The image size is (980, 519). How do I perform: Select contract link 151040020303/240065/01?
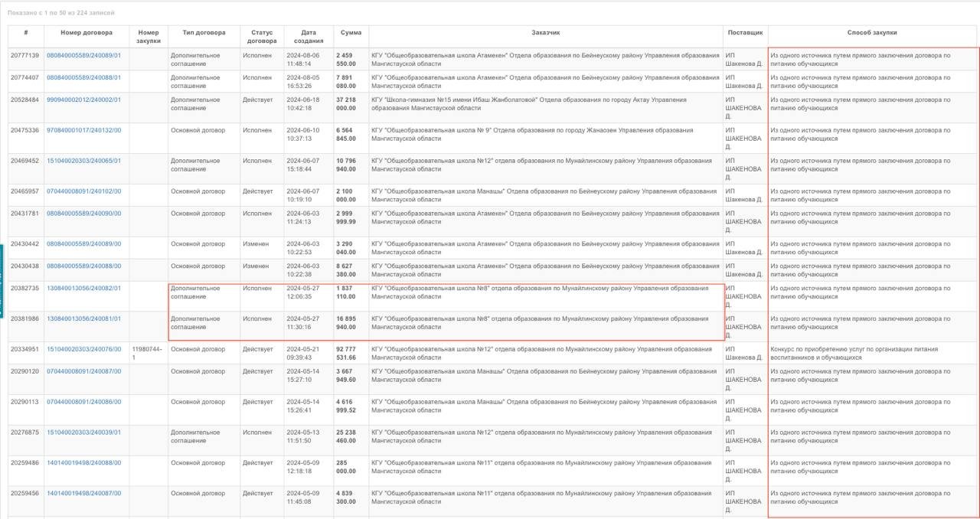click(83, 161)
